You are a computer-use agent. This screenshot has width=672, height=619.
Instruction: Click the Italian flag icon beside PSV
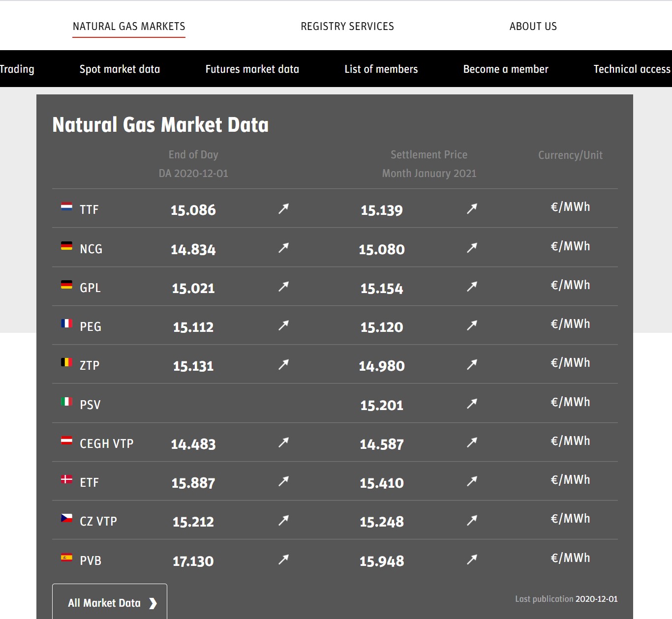coord(66,402)
